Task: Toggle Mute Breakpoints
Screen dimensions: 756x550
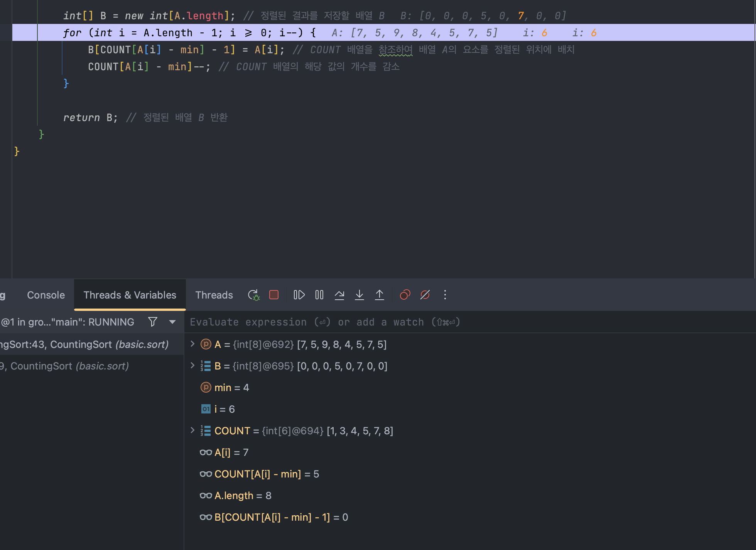Action: click(425, 295)
